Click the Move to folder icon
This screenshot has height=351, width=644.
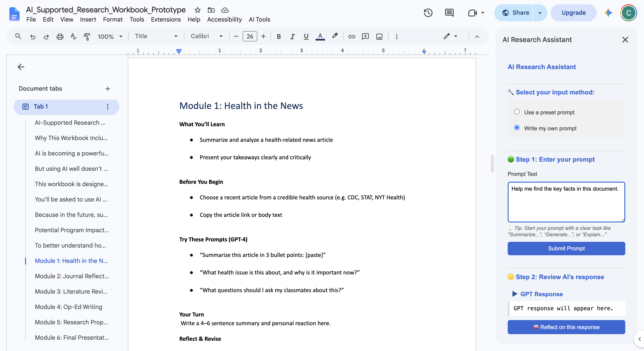point(211,10)
